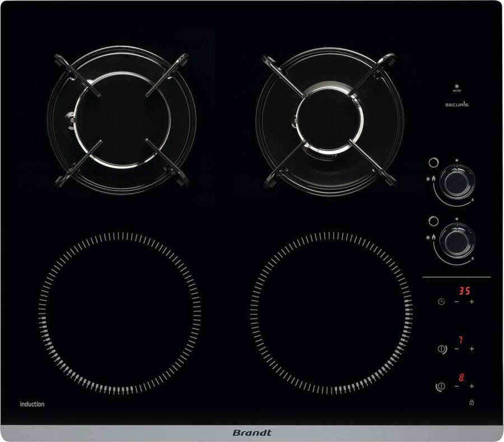Click the induction label text

pos(32,404)
